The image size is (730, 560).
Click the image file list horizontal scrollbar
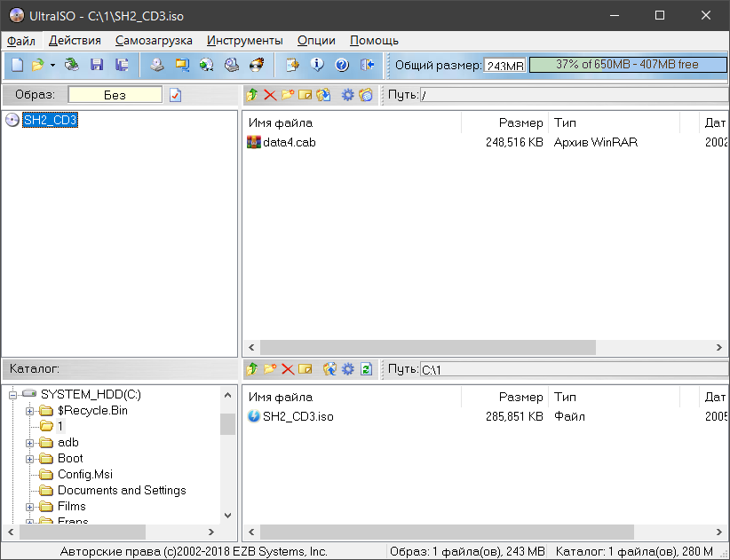pyautogui.click(x=427, y=347)
